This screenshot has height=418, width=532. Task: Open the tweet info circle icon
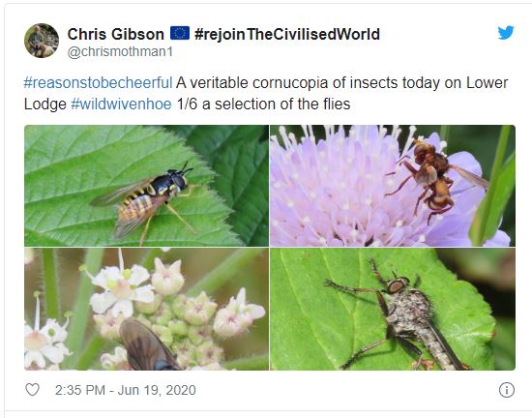point(507,390)
